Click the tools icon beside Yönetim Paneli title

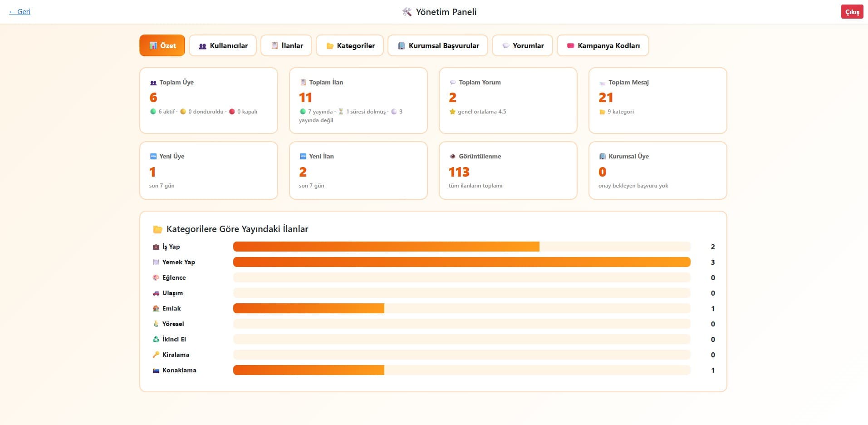407,12
